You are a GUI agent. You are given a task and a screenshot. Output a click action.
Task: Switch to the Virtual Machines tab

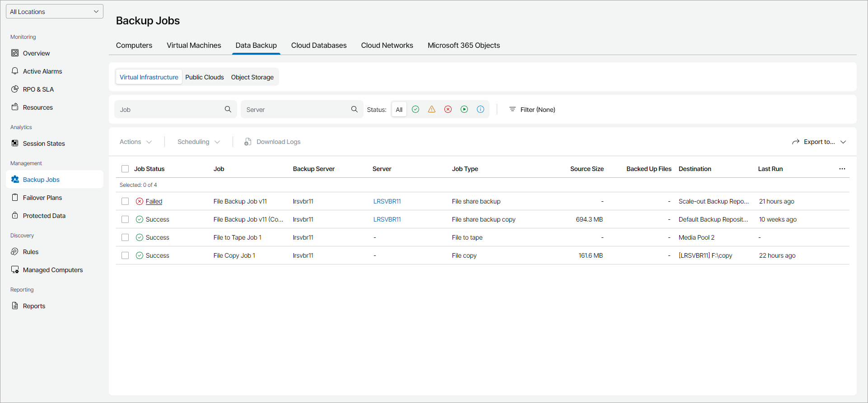(194, 45)
